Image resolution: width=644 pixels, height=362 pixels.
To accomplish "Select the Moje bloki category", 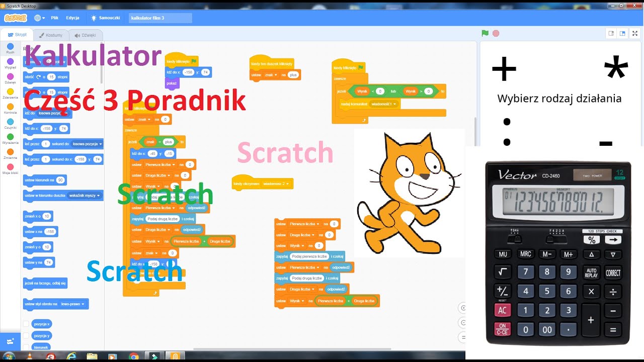I will pos(10,169).
